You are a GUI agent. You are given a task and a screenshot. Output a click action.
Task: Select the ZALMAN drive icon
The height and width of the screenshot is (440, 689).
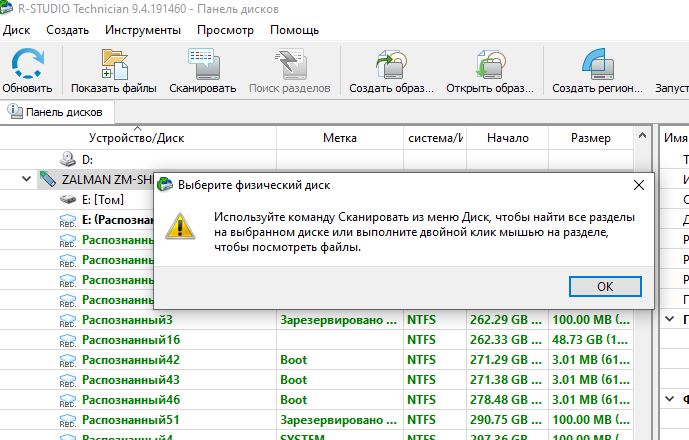coord(47,179)
